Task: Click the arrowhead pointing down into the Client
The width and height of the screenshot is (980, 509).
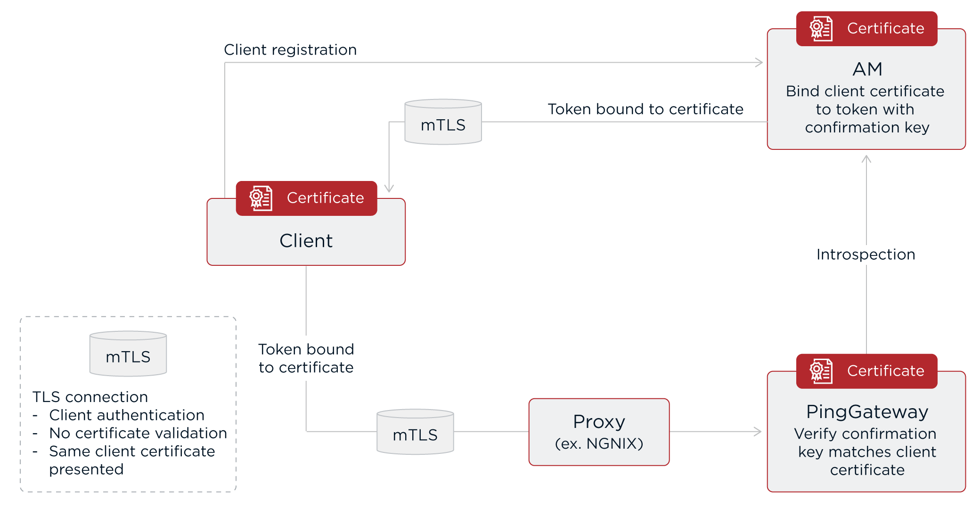Action: (x=389, y=188)
